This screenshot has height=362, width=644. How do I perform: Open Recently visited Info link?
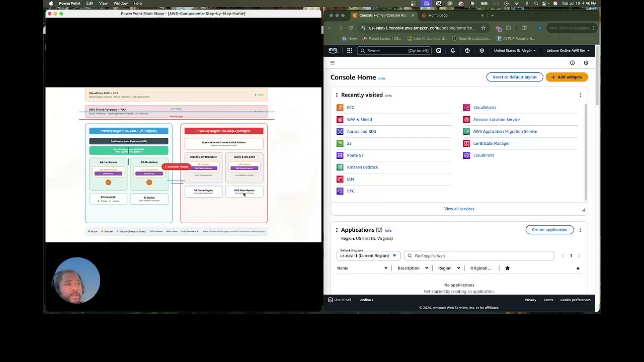tap(388, 96)
